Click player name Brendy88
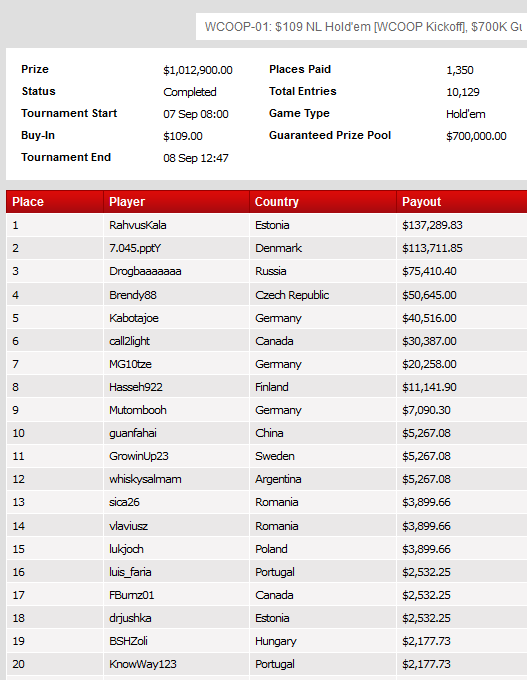Screen dimensions: 527x680 (133, 295)
